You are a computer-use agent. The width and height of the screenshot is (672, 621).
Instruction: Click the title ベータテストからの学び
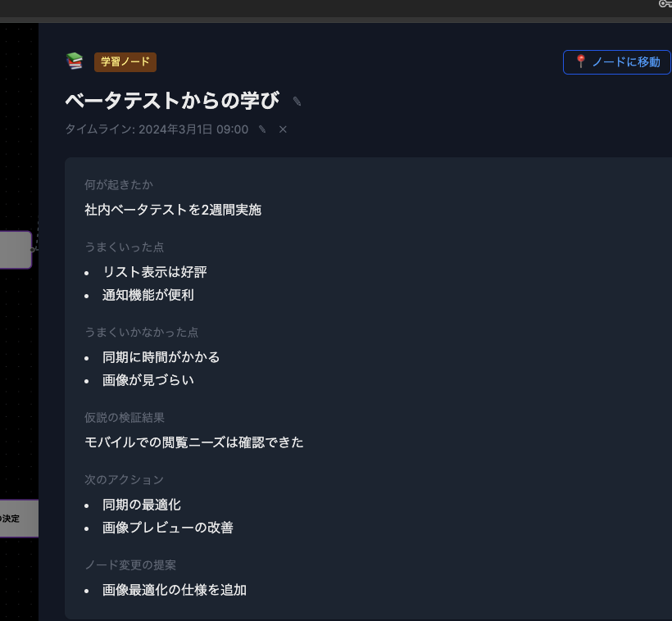click(172, 100)
